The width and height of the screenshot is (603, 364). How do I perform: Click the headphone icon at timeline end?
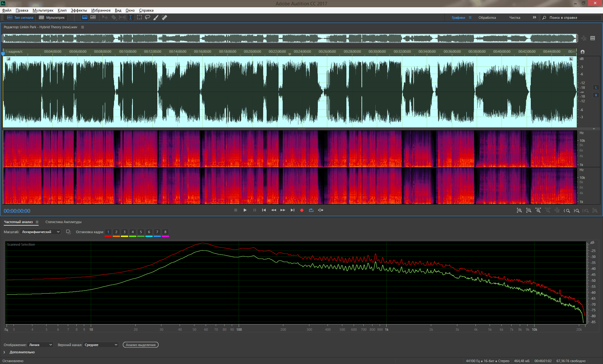[583, 52]
